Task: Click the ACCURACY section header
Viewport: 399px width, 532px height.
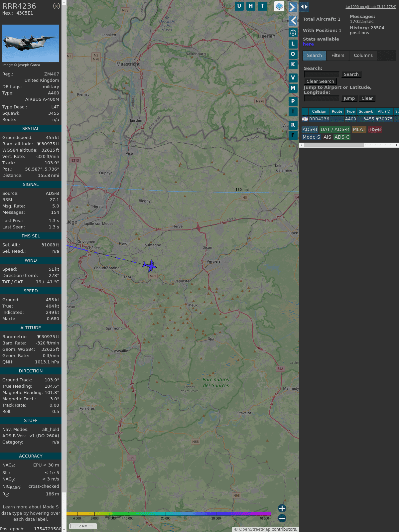Action: click(31, 456)
